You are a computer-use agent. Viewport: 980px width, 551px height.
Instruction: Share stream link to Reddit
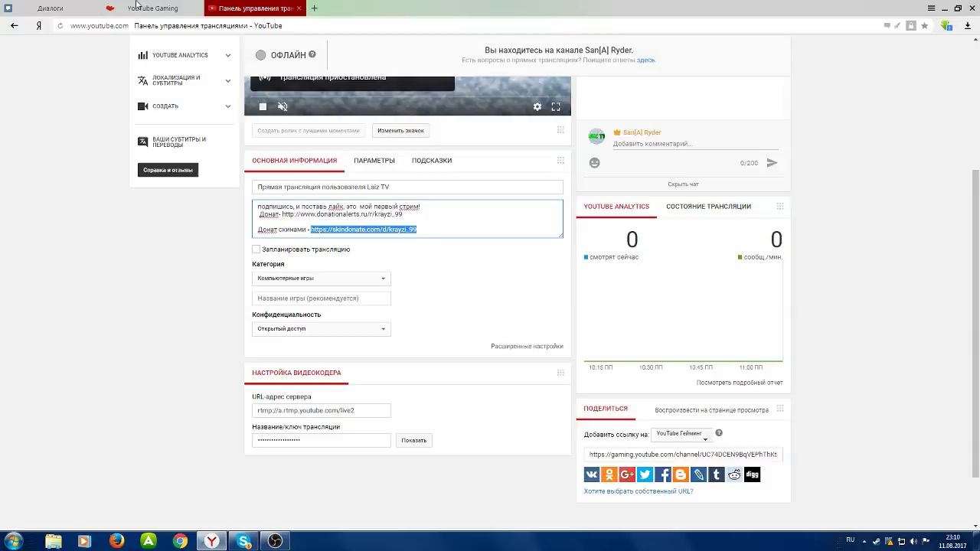point(734,474)
